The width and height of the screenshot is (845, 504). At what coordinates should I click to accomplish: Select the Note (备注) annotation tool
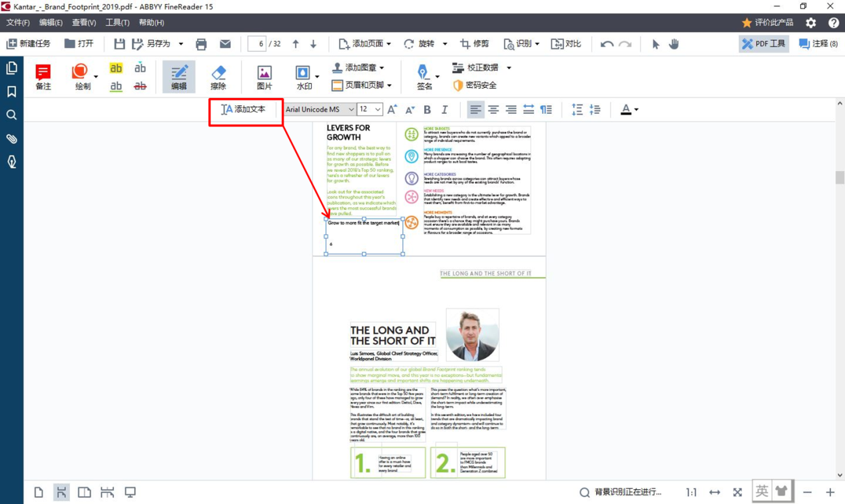tap(43, 77)
